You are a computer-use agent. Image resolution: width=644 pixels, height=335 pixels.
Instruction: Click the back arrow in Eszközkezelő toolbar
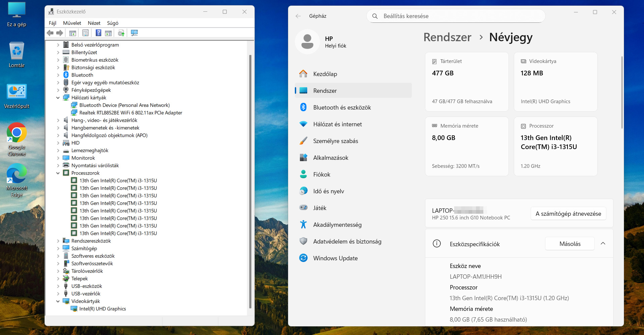[x=50, y=33]
